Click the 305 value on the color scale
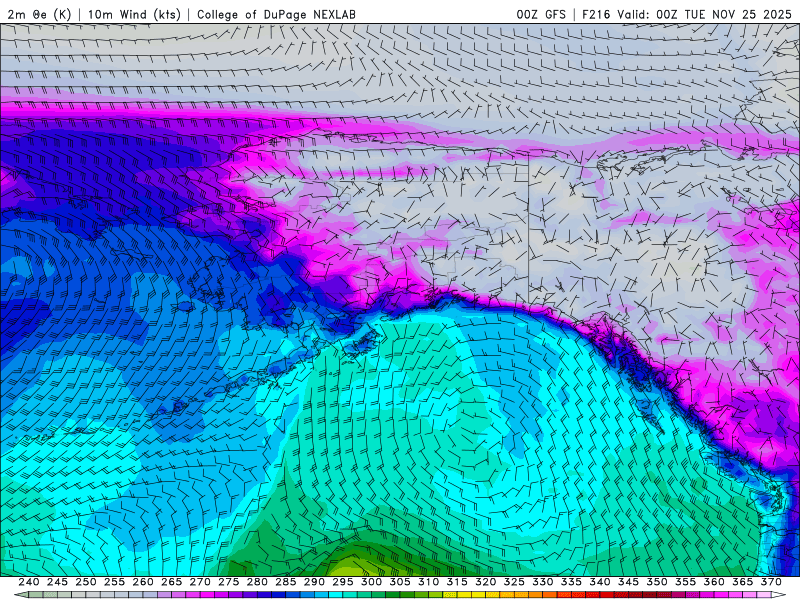This screenshot has height=600, width=800. [400, 582]
